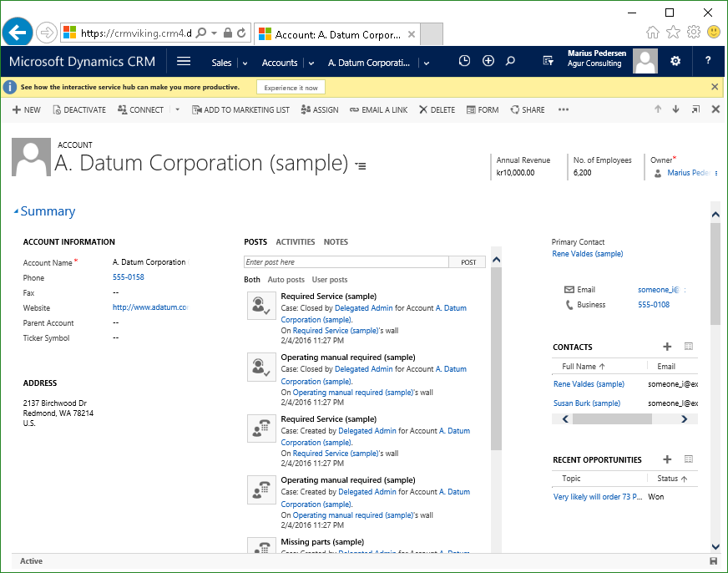Open the adatum website link

pyautogui.click(x=150, y=307)
